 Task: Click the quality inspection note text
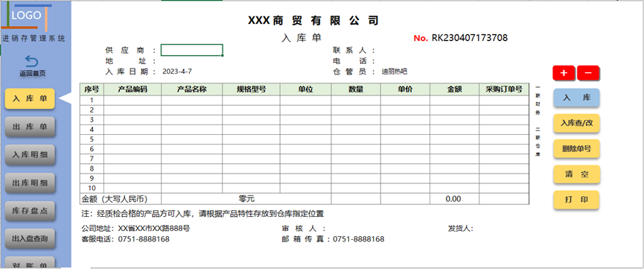pos(203,214)
